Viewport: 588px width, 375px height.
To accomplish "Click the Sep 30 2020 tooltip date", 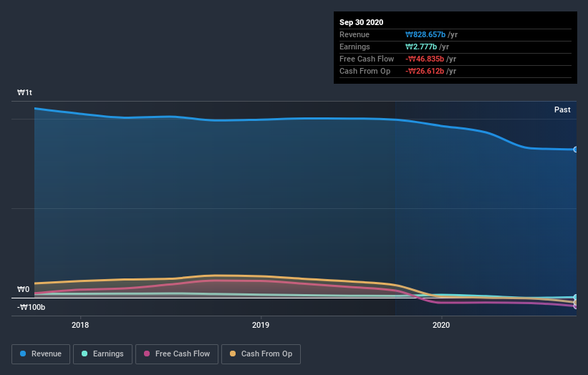I will coord(361,22).
